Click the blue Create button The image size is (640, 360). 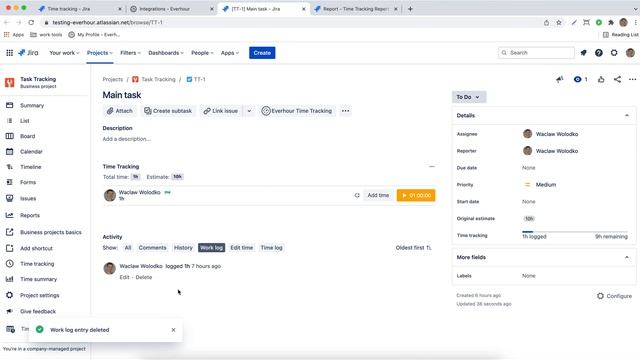[262, 53]
